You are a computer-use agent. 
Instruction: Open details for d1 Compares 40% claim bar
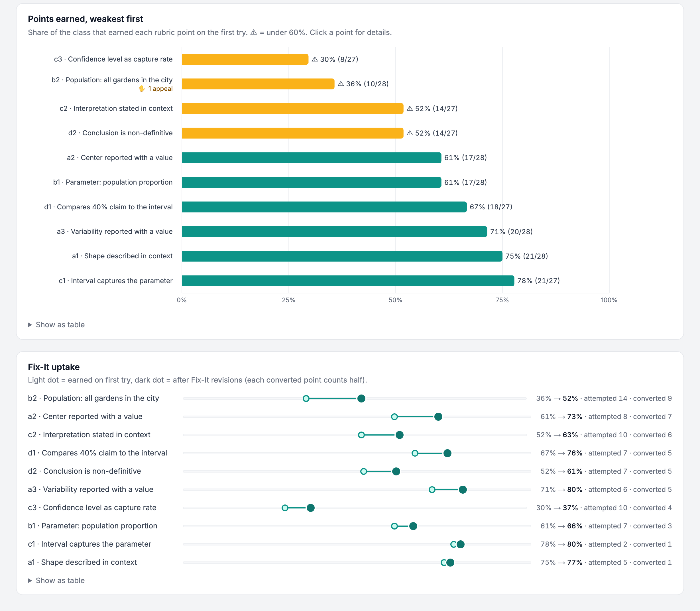[x=324, y=207]
